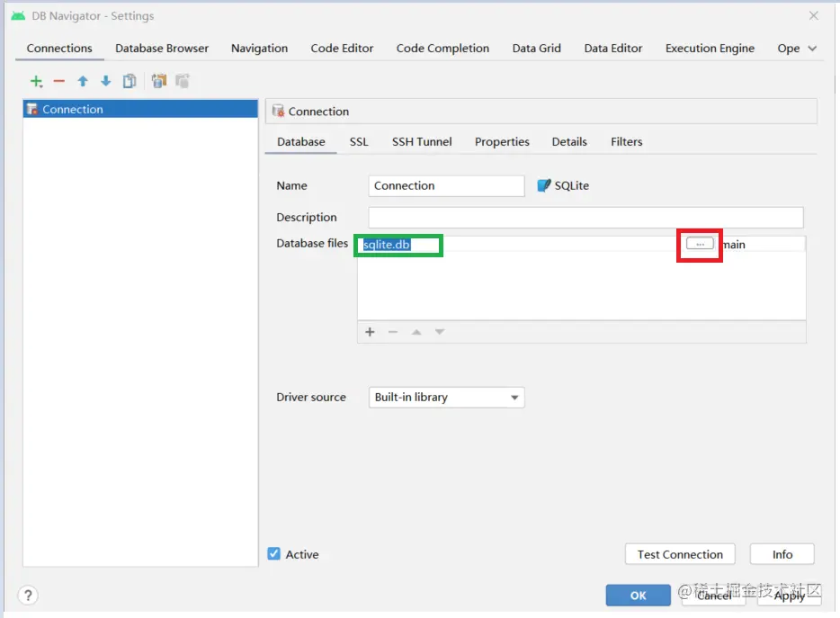The width and height of the screenshot is (840, 618).
Task: Open the SSL sub-tab
Action: pos(359,141)
